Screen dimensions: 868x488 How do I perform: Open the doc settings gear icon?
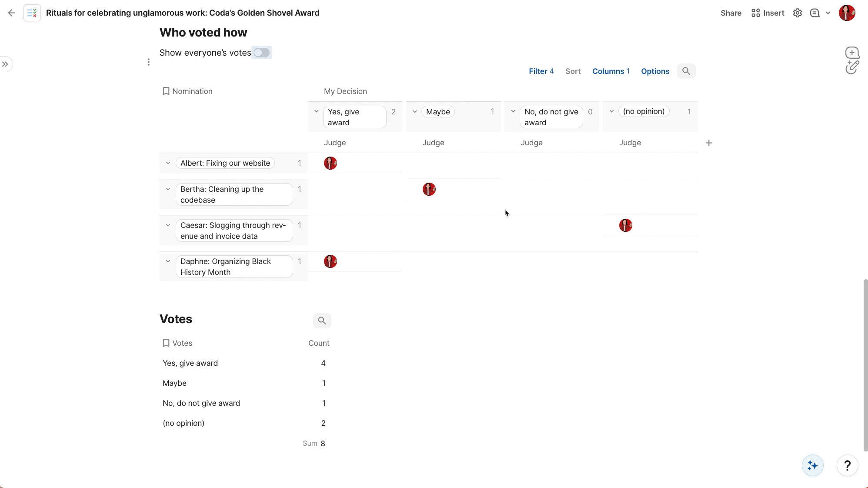click(x=797, y=13)
